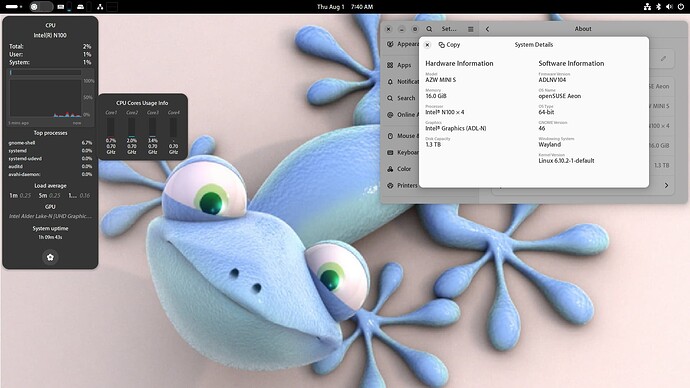Open Color settings in sidebar
This screenshot has width=690, height=388.
(400, 169)
